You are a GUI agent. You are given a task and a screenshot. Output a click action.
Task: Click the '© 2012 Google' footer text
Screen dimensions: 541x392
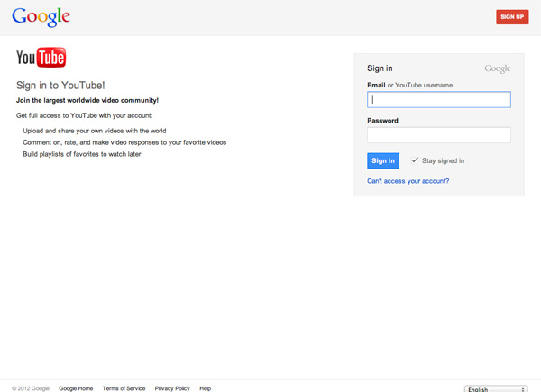pos(31,388)
